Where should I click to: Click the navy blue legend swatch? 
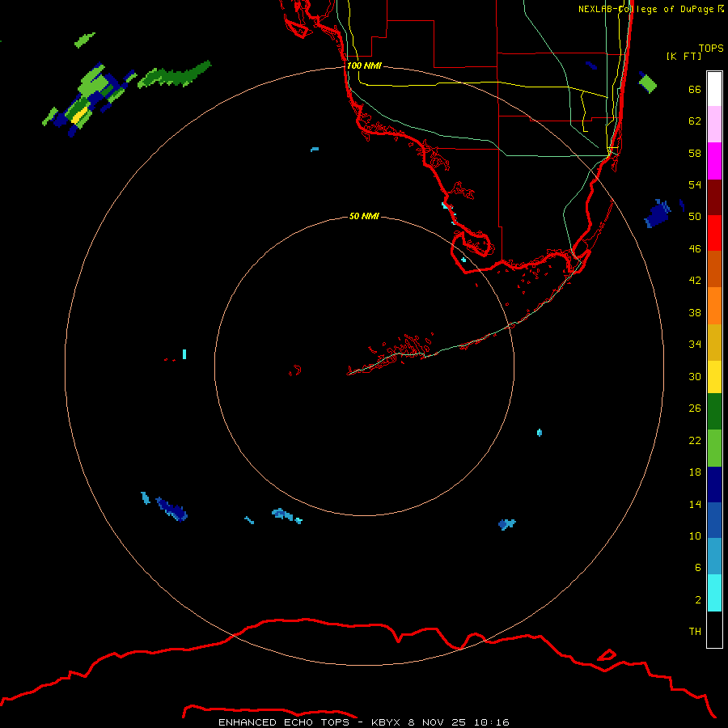pyautogui.click(x=714, y=485)
